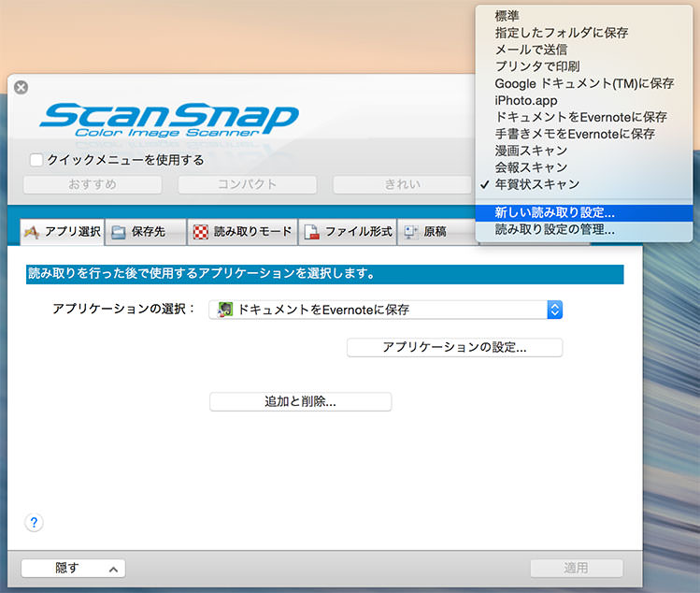Open the ファイル形式 tab
The image size is (700, 593).
(x=348, y=231)
